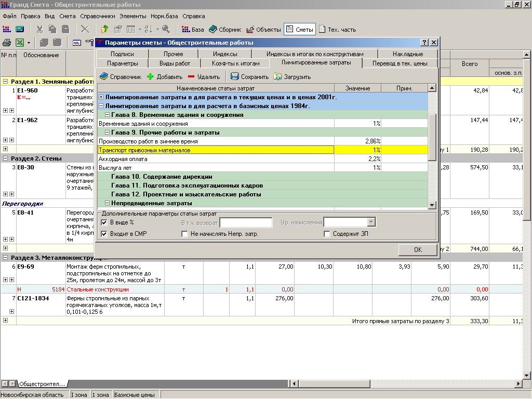Click the main horizontal scrollbar thumb
This screenshot has width=532, height=399.
[334, 384]
